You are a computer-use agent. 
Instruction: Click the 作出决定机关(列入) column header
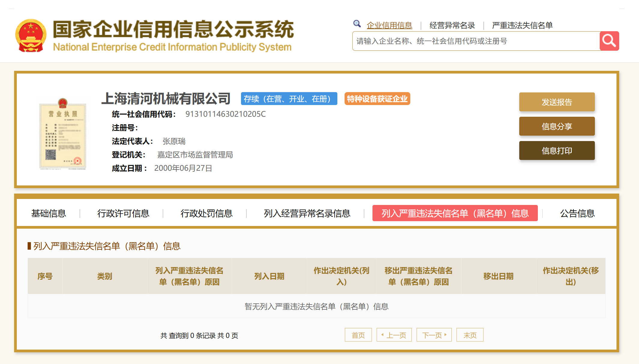(x=342, y=276)
